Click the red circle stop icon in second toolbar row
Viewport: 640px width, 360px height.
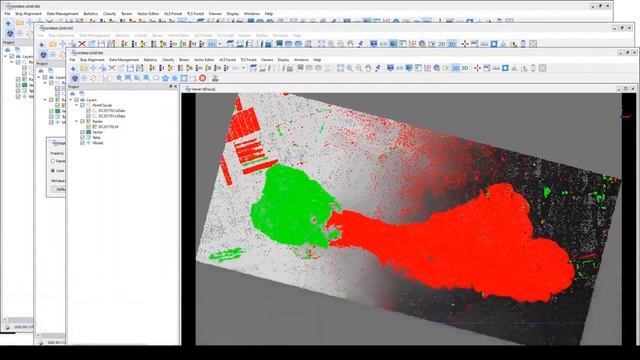[202, 78]
